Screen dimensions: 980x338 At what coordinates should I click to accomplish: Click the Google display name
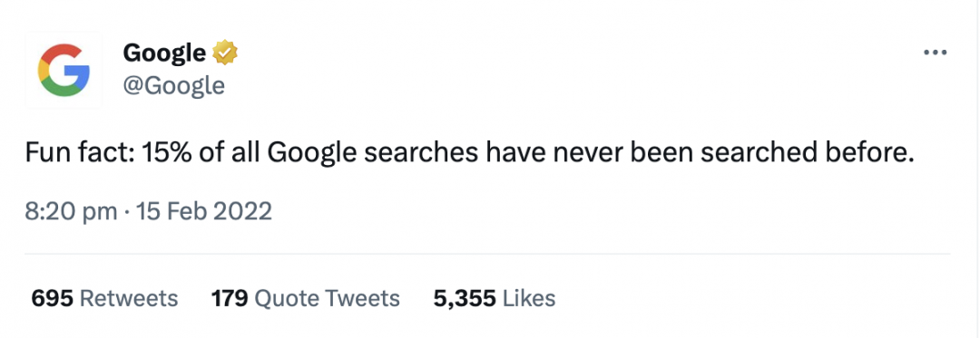tap(164, 53)
